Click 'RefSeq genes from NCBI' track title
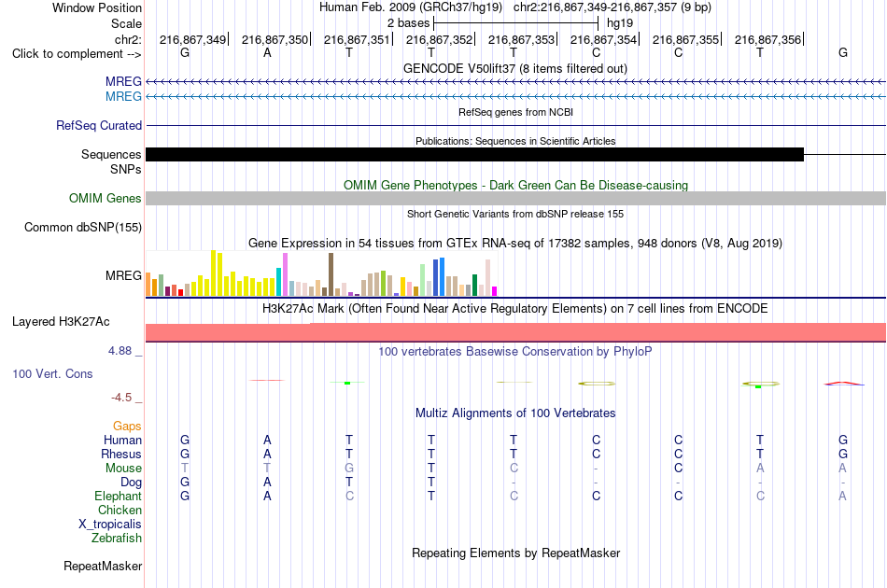Screen dimensions: 887x588 (x=515, y=112)
